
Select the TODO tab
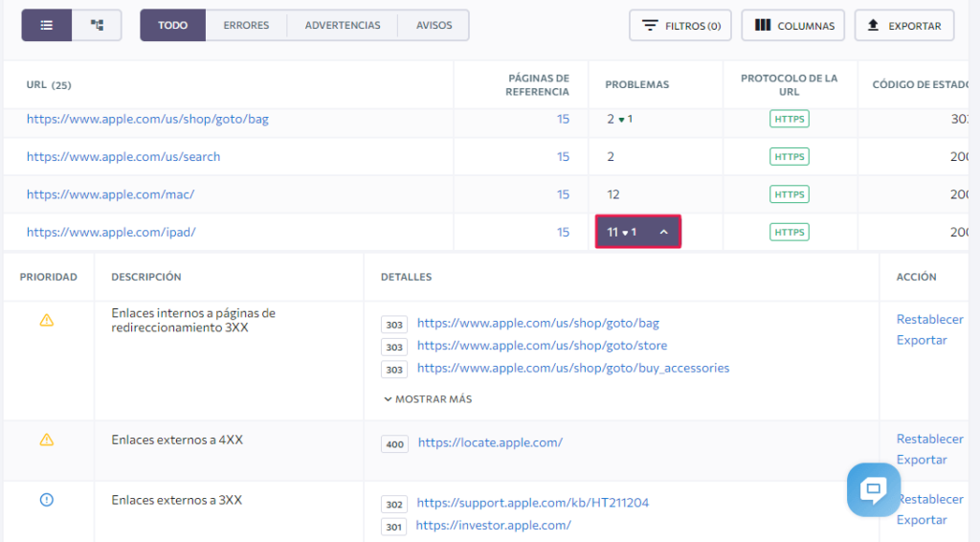[172, 25]
